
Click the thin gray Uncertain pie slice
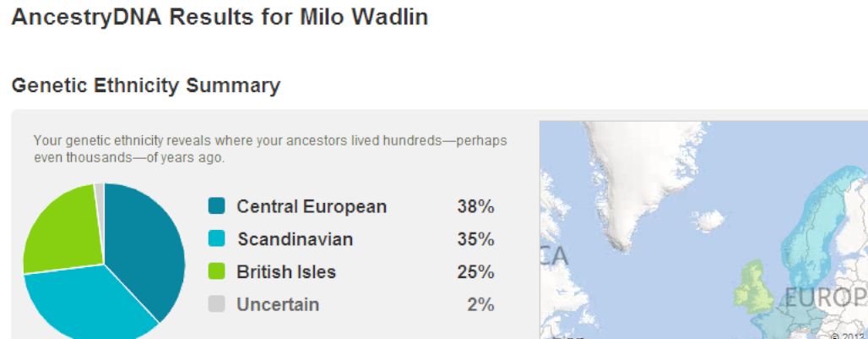pos(100,197)
